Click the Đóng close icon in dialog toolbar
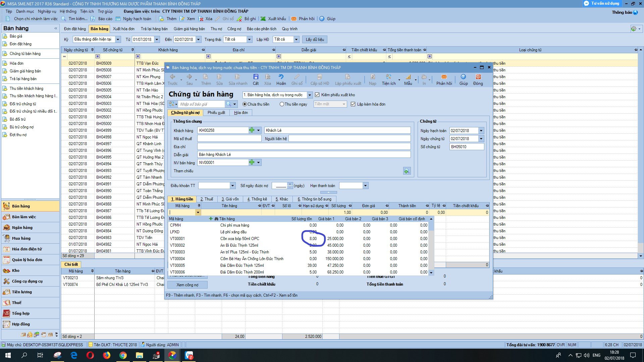This screenshot has height=362, width=644. click(478, 77)
